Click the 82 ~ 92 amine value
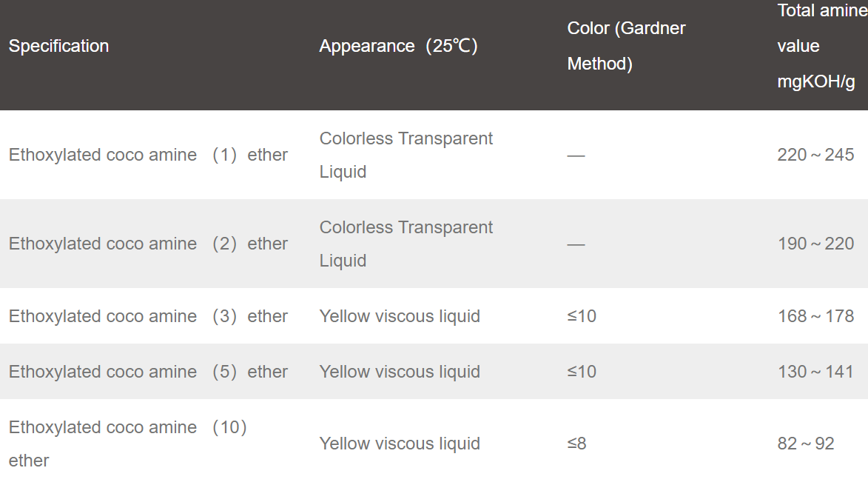 (x=805, y=444)
